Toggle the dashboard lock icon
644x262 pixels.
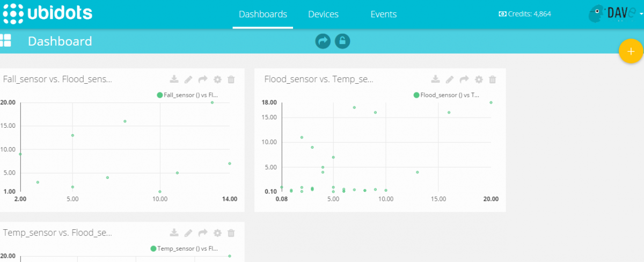point(342,41)
